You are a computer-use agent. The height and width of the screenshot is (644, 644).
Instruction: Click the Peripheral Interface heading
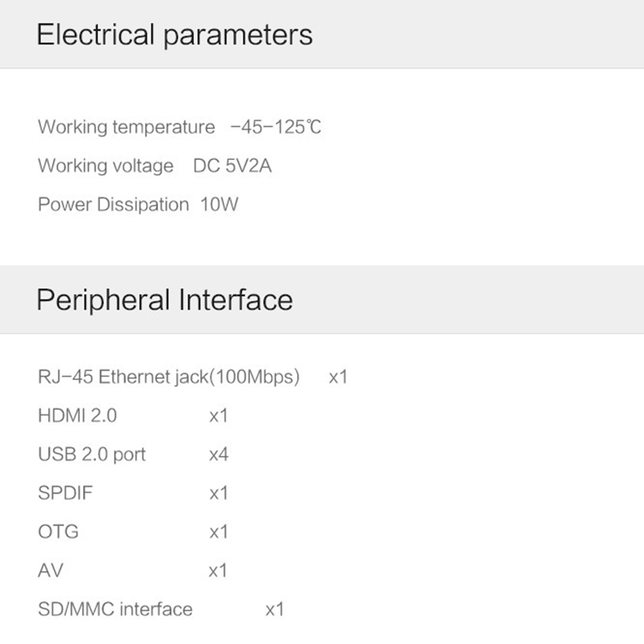(165, 300)
